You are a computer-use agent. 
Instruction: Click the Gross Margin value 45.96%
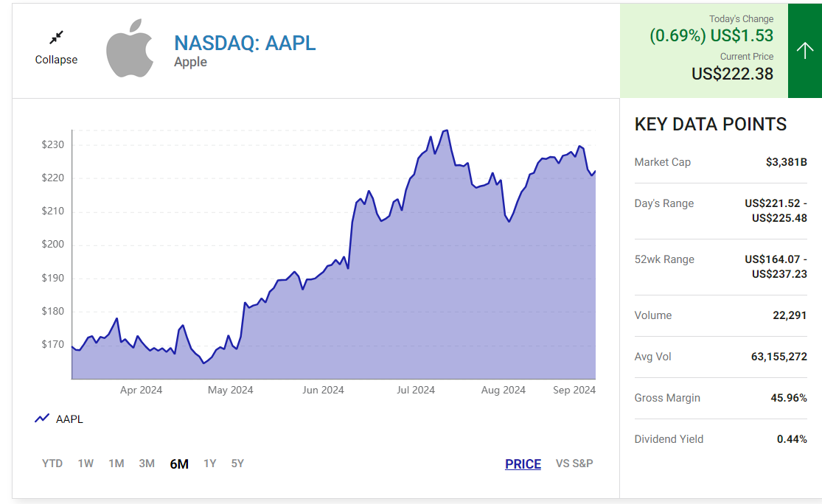788,398
